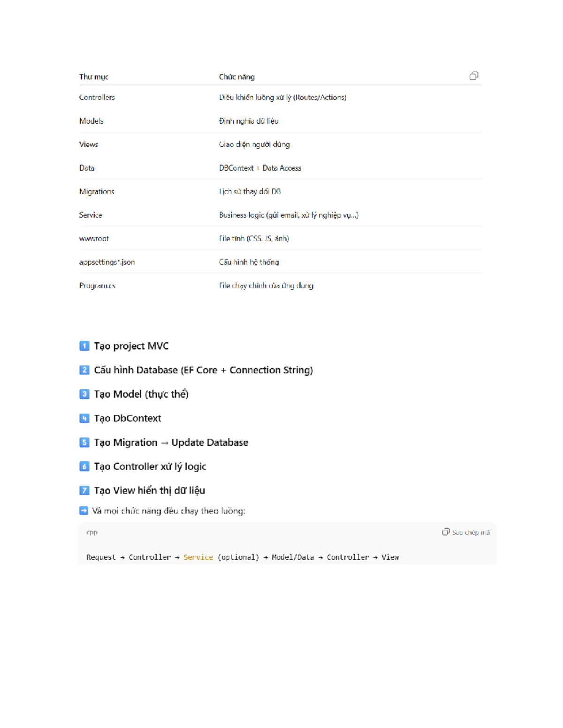Click the Tạo Migration → Update Database heading
The width and height of the screenshot is (563, 728).
coord(171,443)
